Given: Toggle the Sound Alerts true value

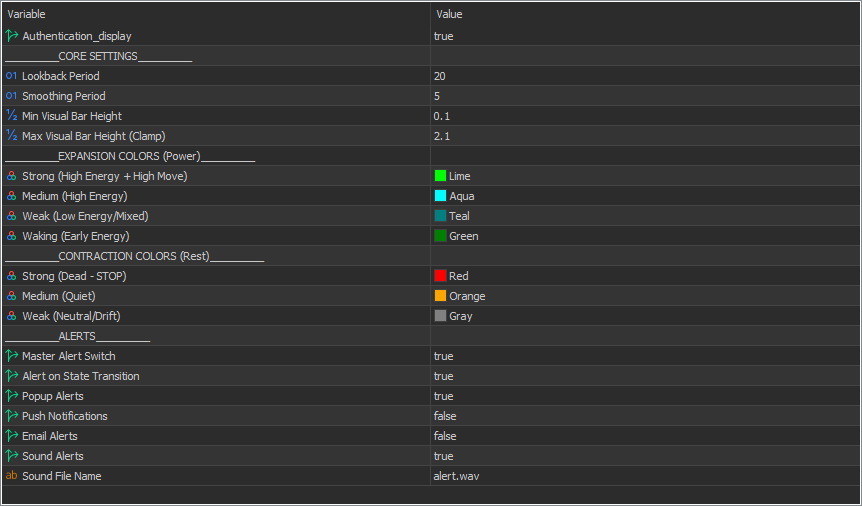Looking at the screenshot, I should (x=444, y=456).
